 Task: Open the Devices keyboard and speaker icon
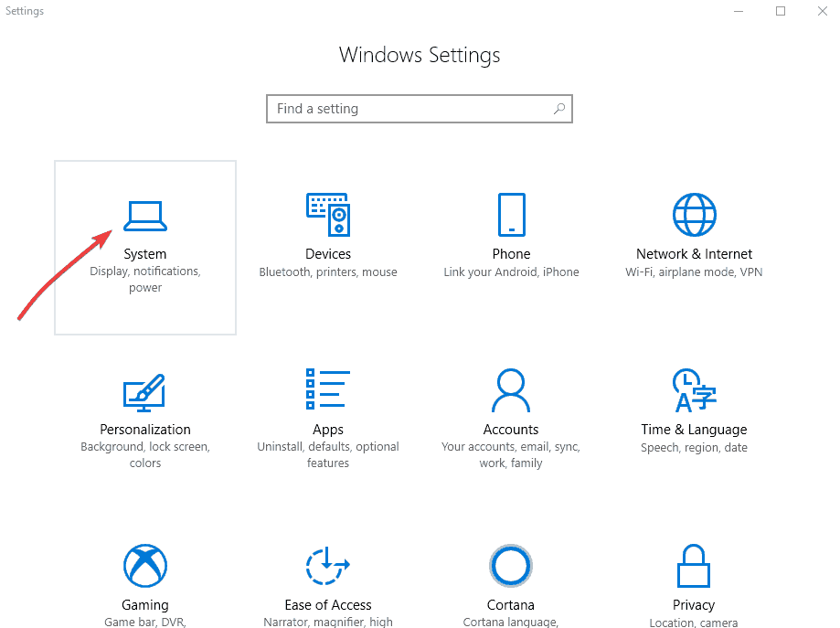tap(328, 214)
